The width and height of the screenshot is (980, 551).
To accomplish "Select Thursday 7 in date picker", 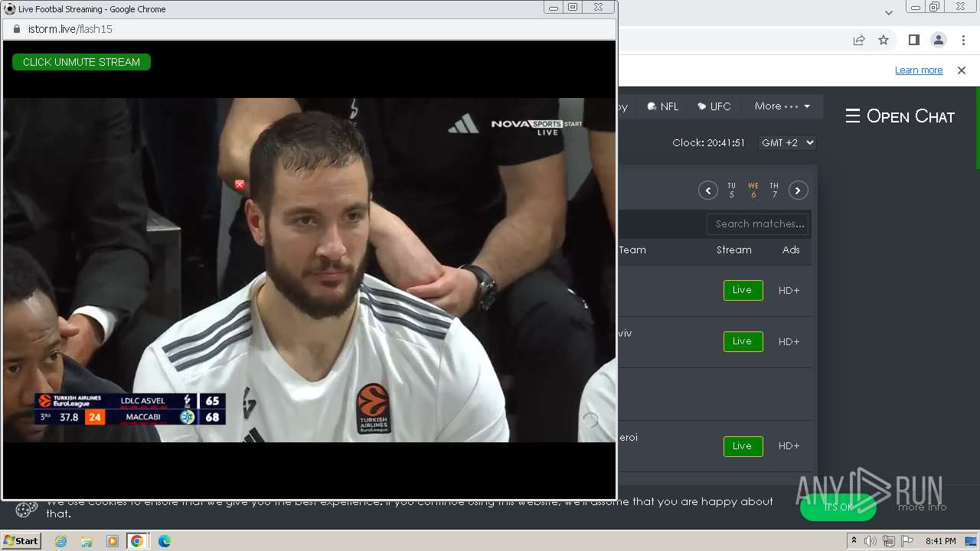I will point(774,191).
